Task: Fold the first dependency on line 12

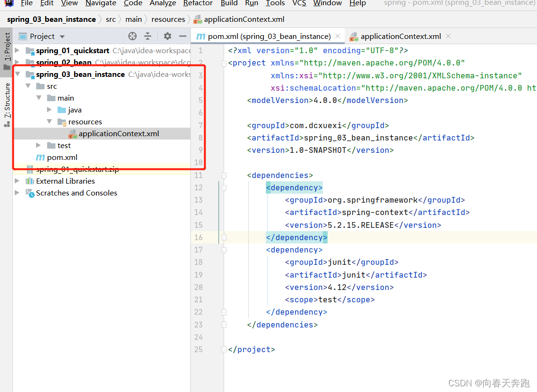Action: (224, 187)
